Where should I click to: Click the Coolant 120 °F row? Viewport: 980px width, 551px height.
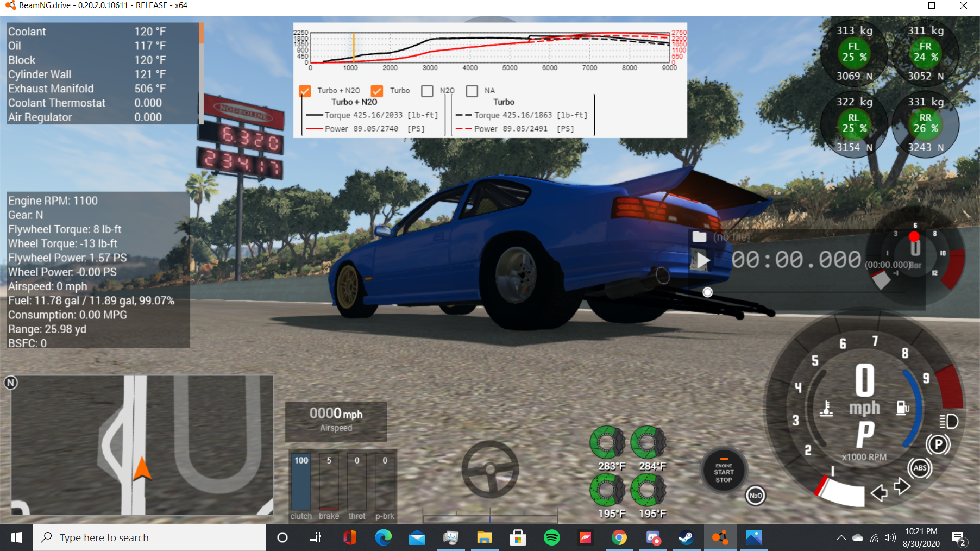click(x=103, y=32)
